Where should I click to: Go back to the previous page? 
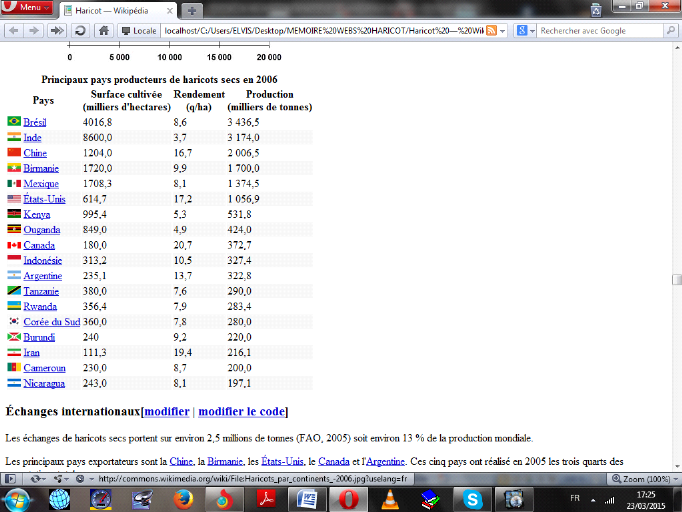pos(14,30)
